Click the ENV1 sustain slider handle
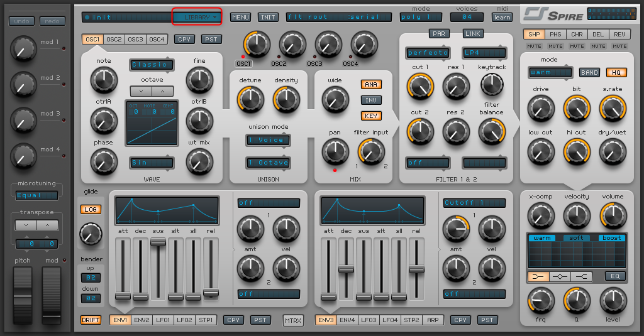The width and height of the screenshot is (644, 336). coord(158,242)
